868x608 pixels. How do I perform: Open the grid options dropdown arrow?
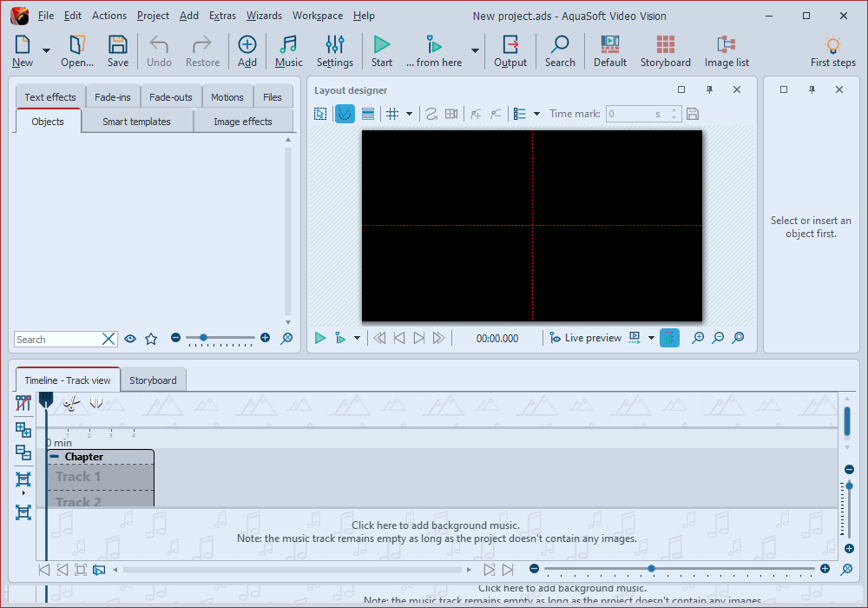click(409, 114)
